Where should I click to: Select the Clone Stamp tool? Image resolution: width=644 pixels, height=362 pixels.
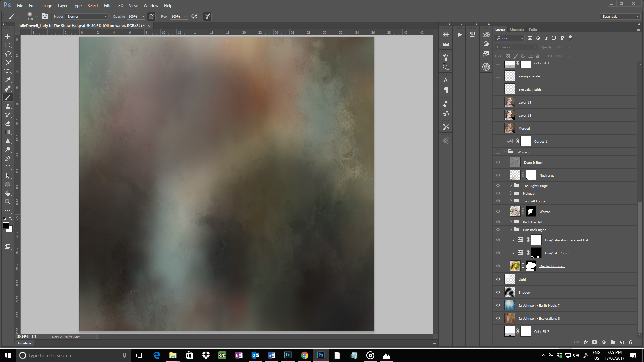tap(8, 106)
